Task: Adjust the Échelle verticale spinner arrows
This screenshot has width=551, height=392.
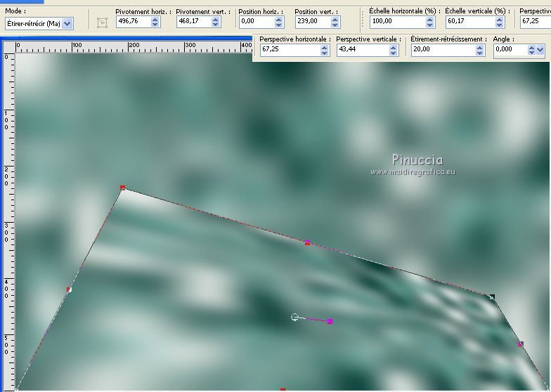Action: pos(501,22)
